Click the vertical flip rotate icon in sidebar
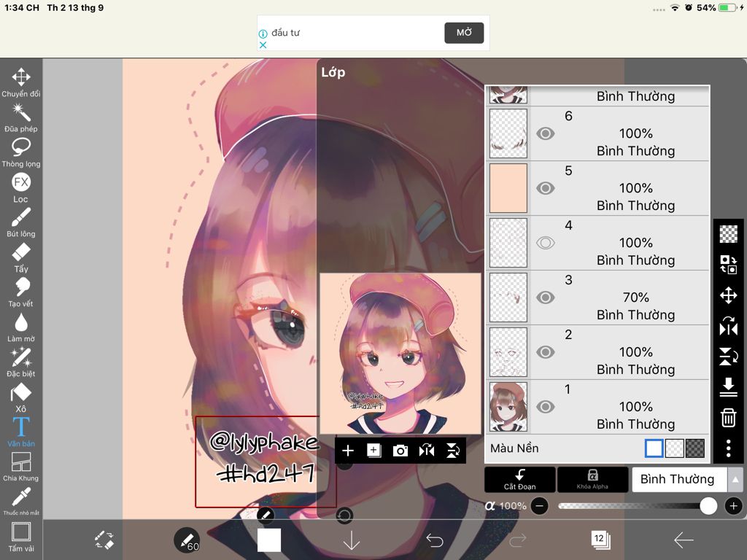747x560 pixels. point(729,356)
